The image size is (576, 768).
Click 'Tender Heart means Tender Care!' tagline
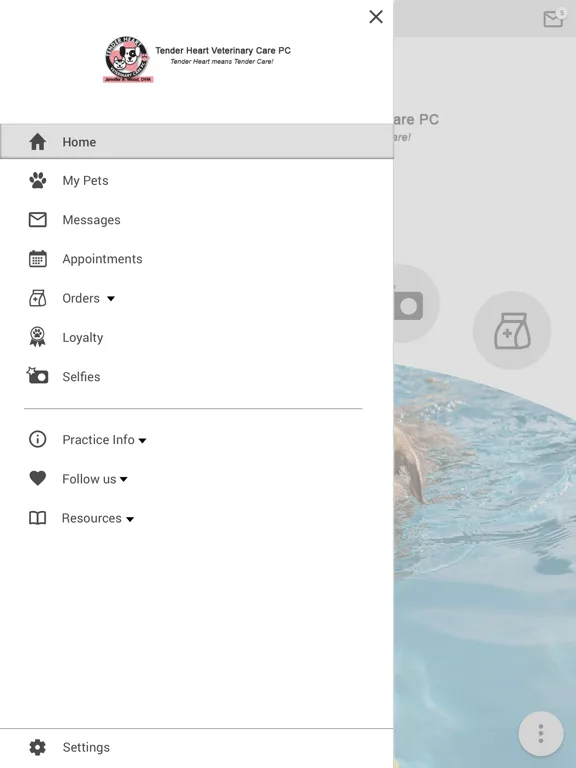222,62
